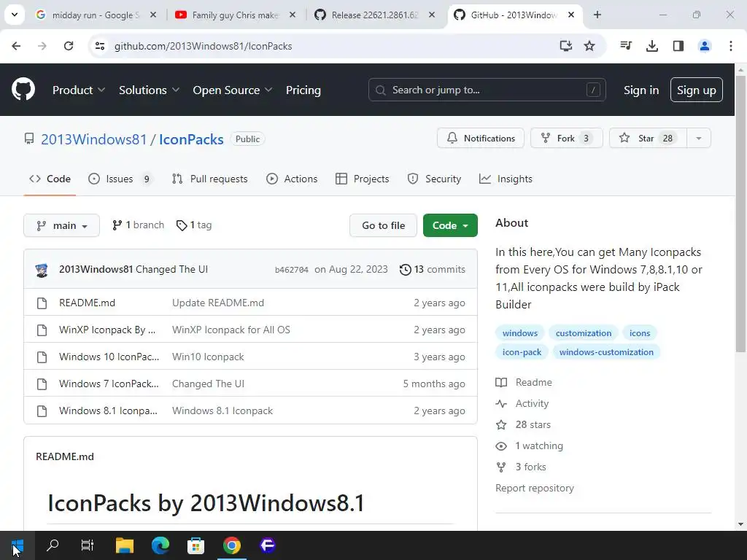Viewport: 747px width, 560px height.
Task: Open the Star lists dropdown arrow
Action: (698, 138)
